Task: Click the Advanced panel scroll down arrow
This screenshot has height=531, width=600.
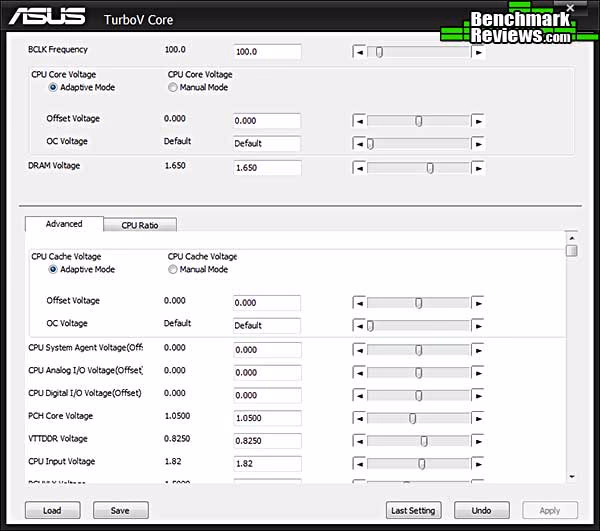Action: [572, 476]
